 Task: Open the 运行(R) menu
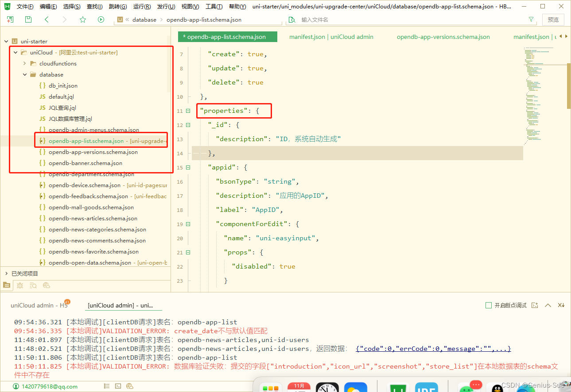click(x=142, y=6)
